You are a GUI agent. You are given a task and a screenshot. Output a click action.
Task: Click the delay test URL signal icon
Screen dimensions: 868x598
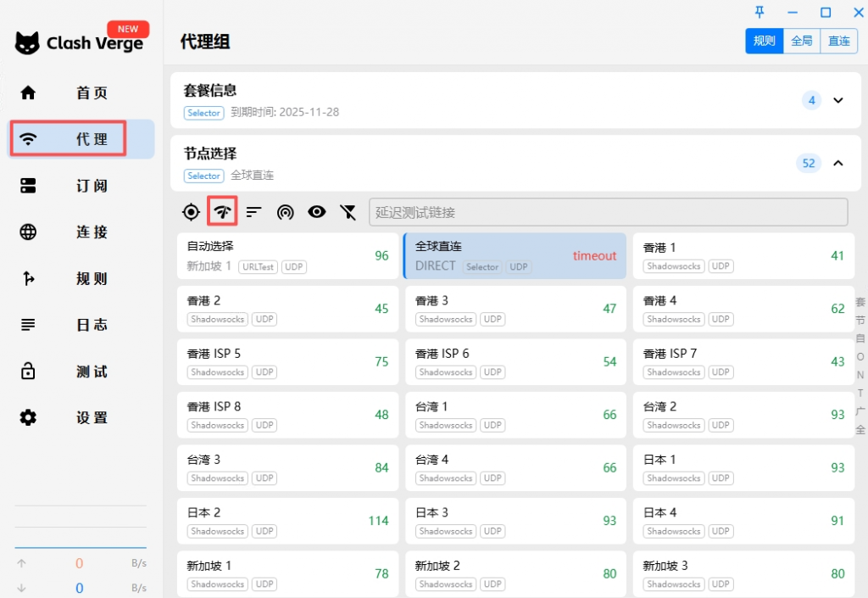tap(286, 212)
